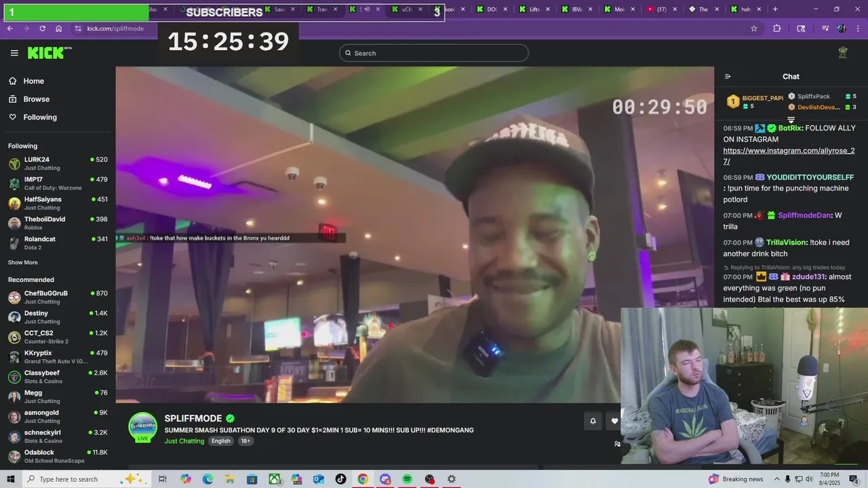Click the heart follow button
The height and width of the screenshot is (488, 868).
pyautogui.click(x=614, y=421)
